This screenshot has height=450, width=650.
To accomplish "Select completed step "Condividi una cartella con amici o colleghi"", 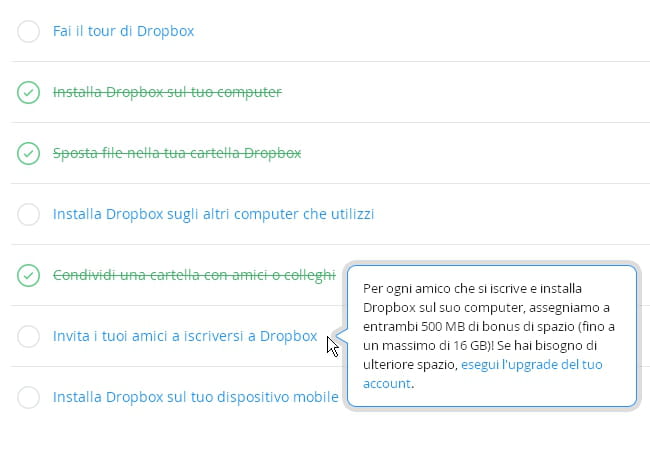I will [193, 275].
